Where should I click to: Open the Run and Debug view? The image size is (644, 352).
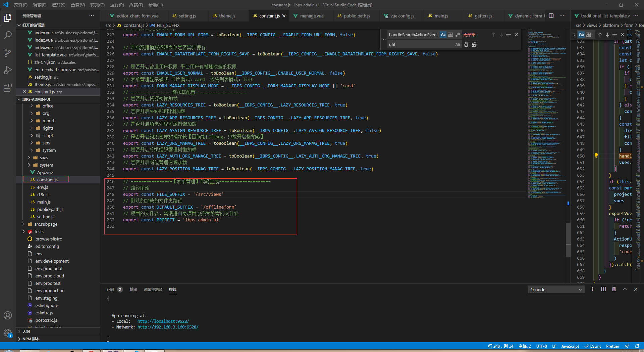coord(7,70)
